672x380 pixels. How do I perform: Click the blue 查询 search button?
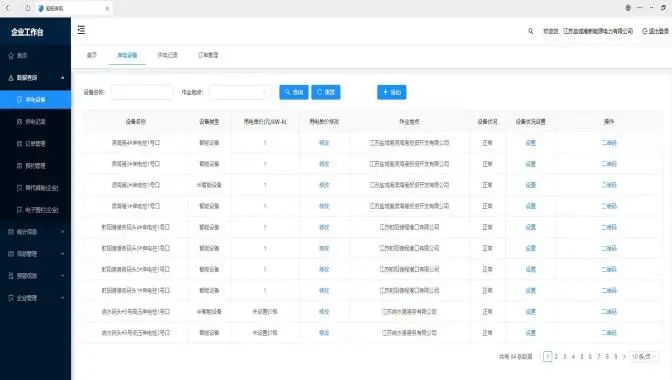[x=294, y=92]
